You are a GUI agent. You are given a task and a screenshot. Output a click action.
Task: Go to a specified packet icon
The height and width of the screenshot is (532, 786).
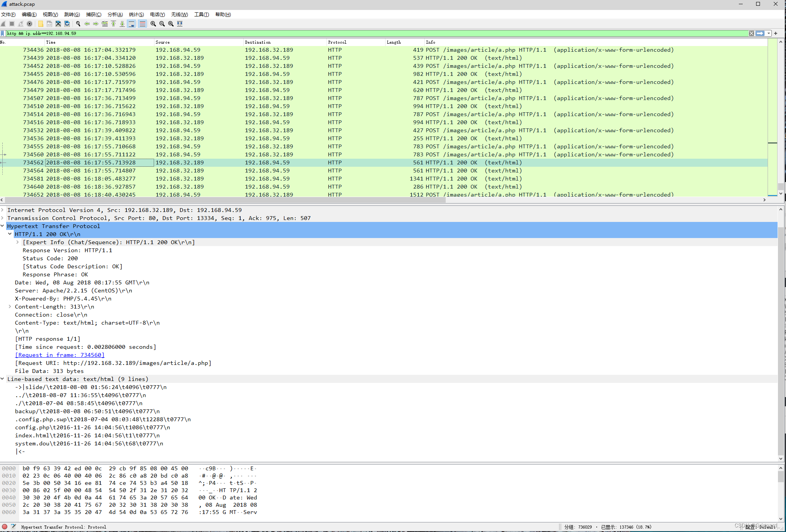105,24
